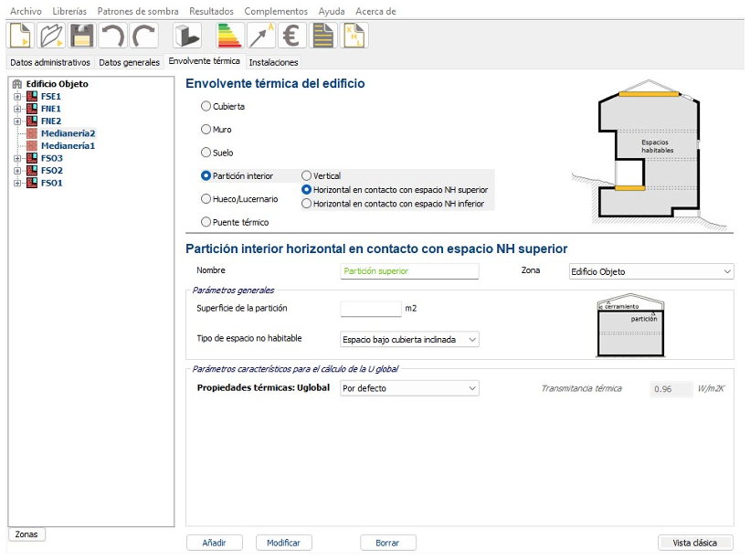Click the Superficie de la partición field
The height and width of the screenshot is (560, 750).
coord(370,309)
